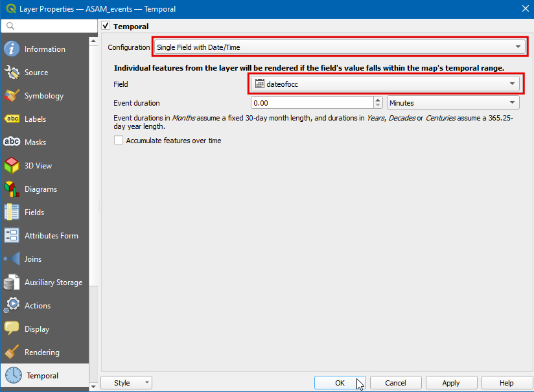This screenshot has width=534, height=392.
Task: Click the QGIS logo in the title bar
Action: (x=10, y=9)
